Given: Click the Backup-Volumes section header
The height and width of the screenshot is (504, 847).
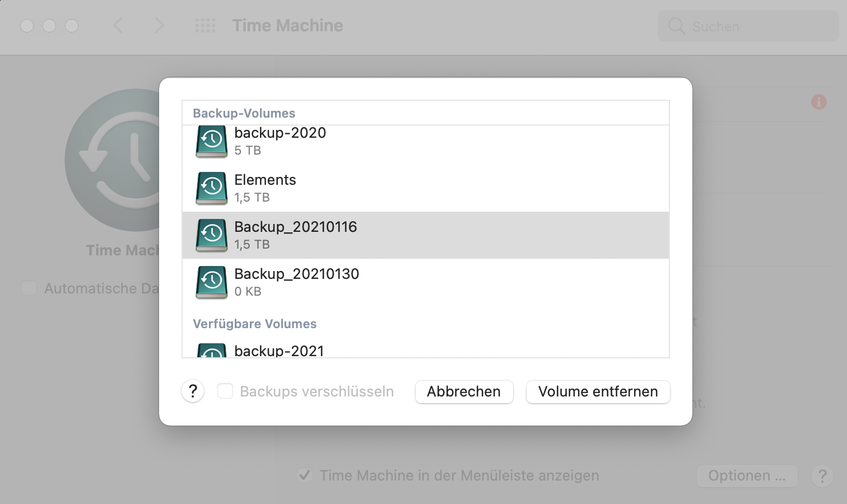Looking at the screenshot, I should tap(244, 113).
